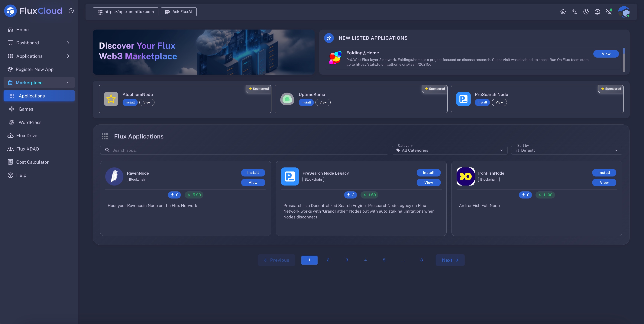Screen dimensions: 644x324
Task: Open the language translation icon
Action: [x=574, y=12]
